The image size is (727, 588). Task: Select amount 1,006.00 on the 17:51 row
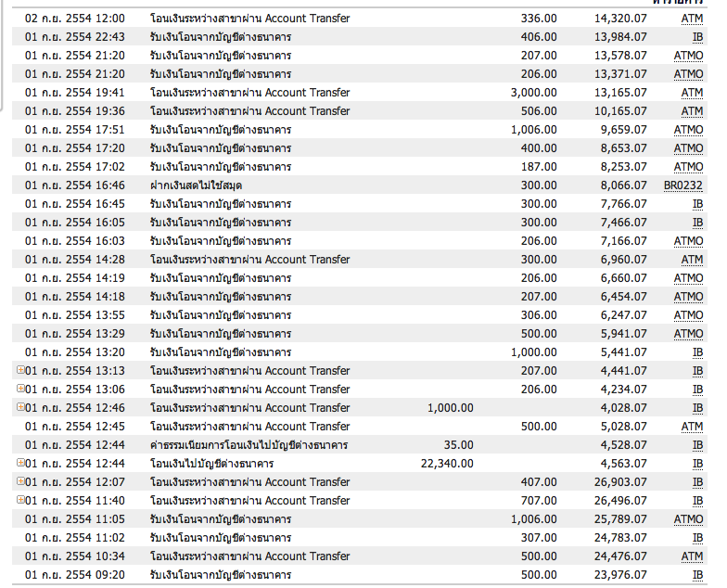[534, 130]
